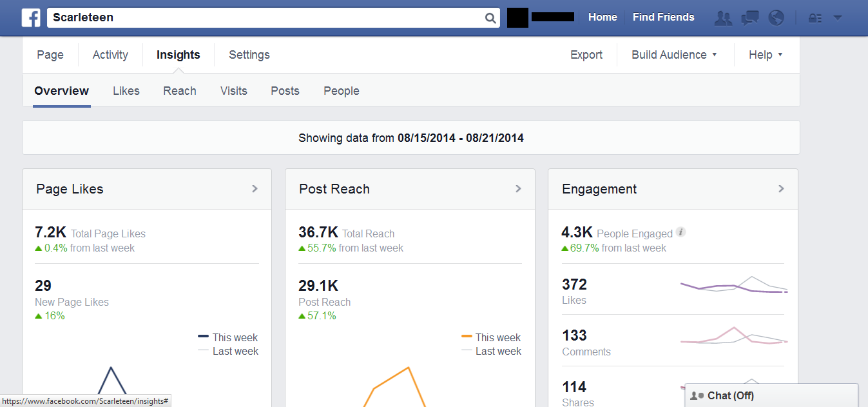The width and height of the screenshot is (868, 407).
Task: Click the Export button
Action: point(586,55)
